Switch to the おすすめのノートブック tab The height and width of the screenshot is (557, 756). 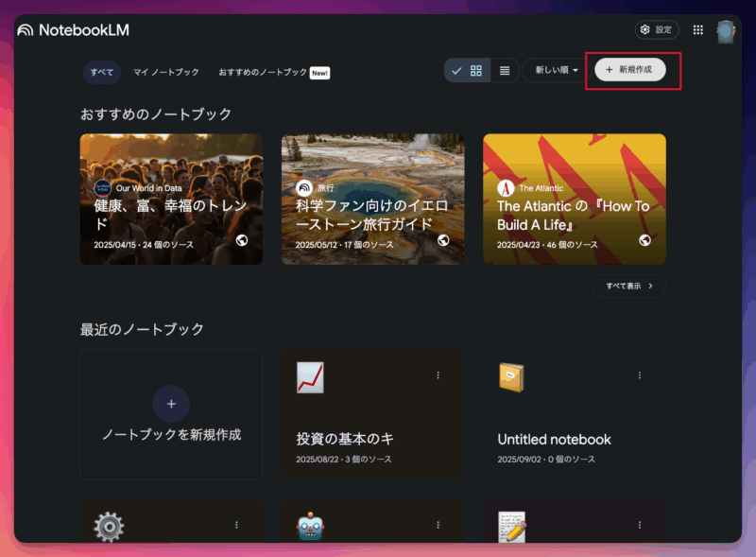[x=274, y=73]
